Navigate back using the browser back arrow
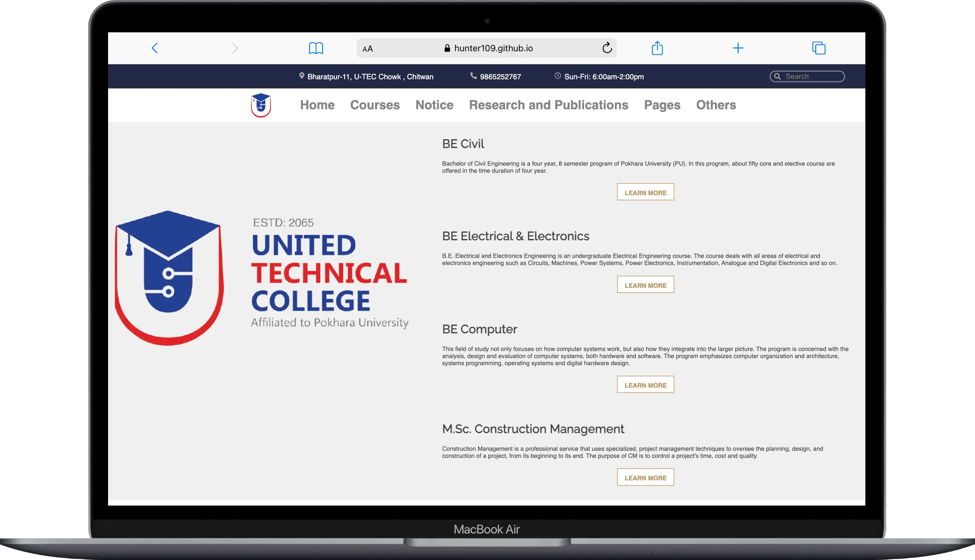The height and width of the screenshot is (560, 975). tap(154, 48)
